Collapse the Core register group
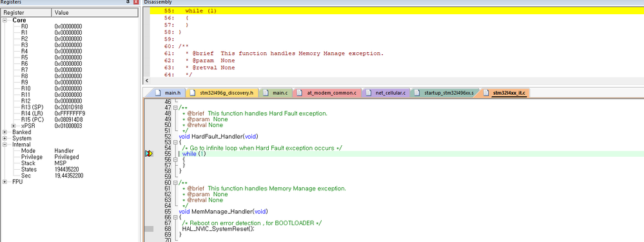The height and width of the screenshot is (242, 644). click(5, 20)
